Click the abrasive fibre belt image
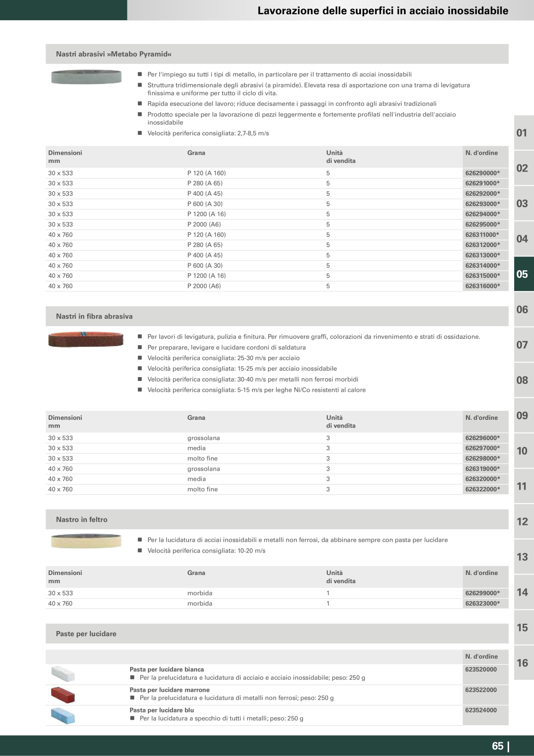The height and width of the screenshot is (756, 534). pos(86,339)
